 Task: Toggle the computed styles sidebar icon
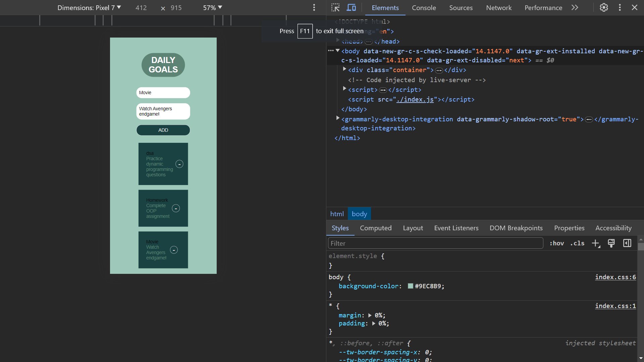click(627, 243)
